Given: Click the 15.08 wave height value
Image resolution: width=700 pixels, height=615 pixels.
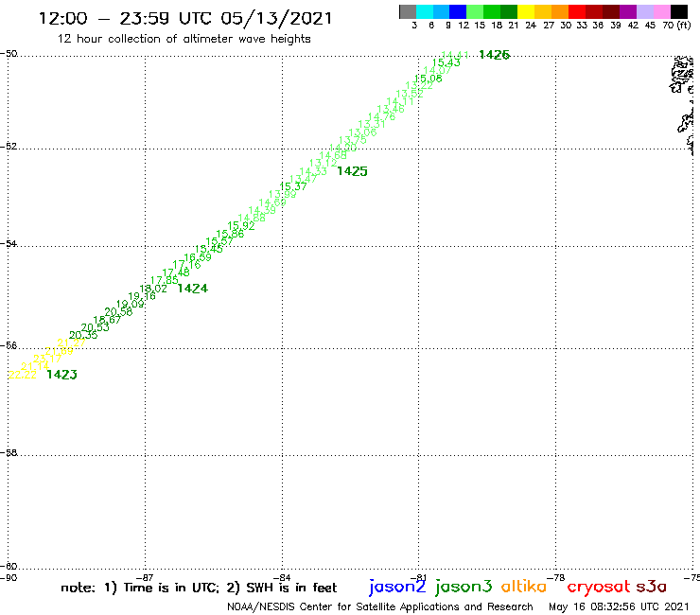Looking at the screenshot, I should tap(429, 79).
